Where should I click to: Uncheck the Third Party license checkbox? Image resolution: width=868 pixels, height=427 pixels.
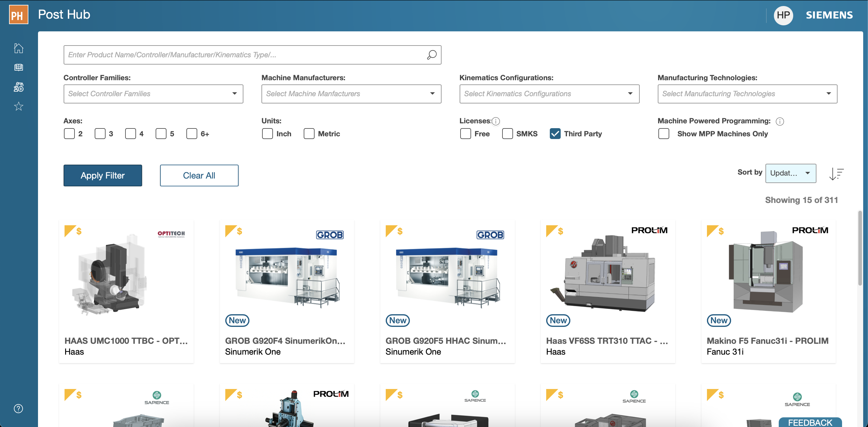click(x=555, y=134)
